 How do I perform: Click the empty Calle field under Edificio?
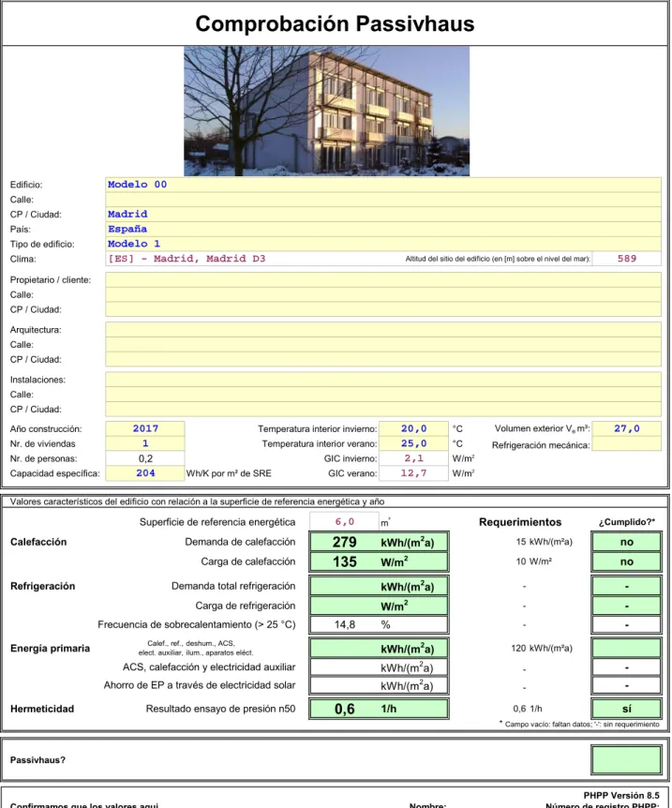coord(383,200)
